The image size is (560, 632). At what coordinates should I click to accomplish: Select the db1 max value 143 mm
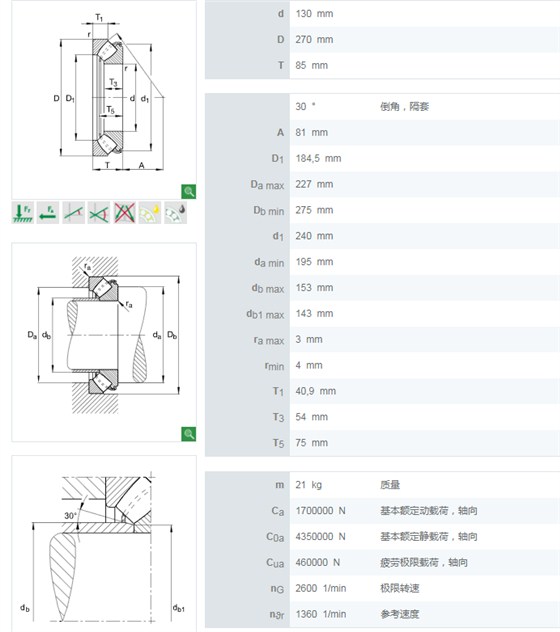tap(314, 313)
